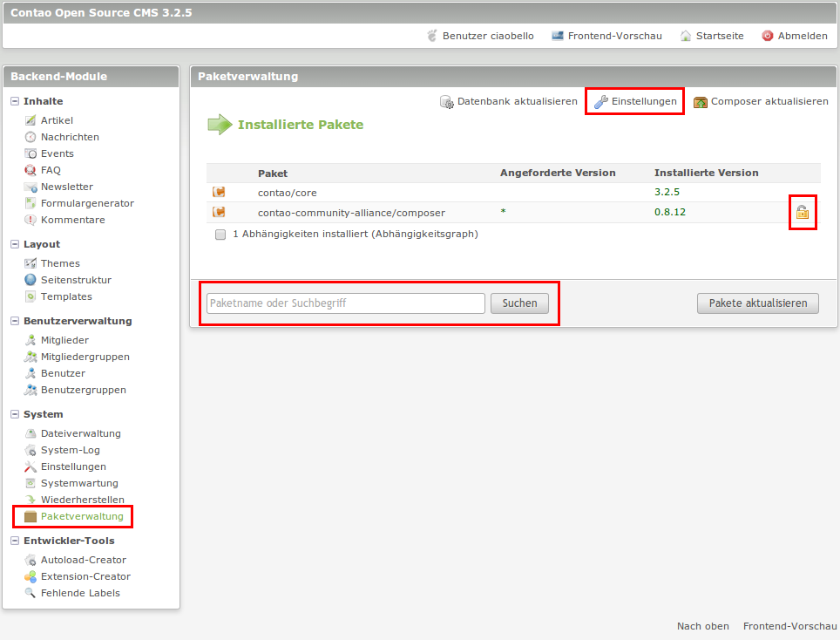Open the Seitenstruktur module

click(76, 280)
